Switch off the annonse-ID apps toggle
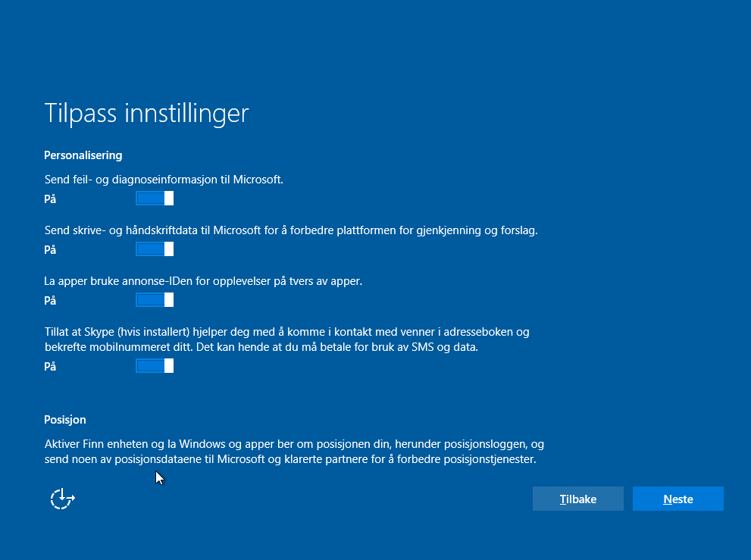This screenshot has width=751, height=560. [155, 300]
